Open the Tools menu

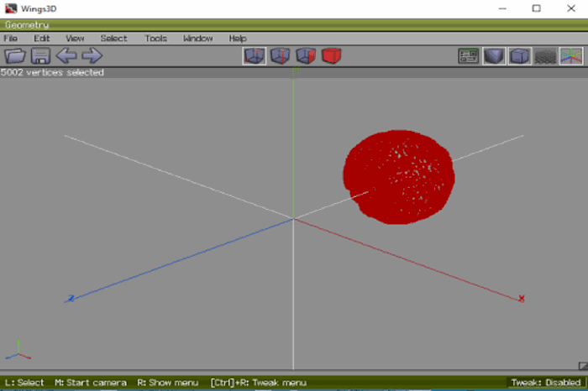point(155,39)
